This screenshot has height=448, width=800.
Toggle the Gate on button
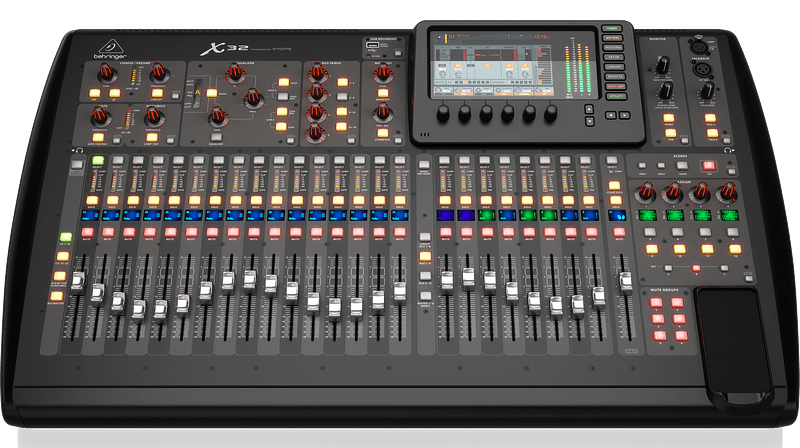97,138
